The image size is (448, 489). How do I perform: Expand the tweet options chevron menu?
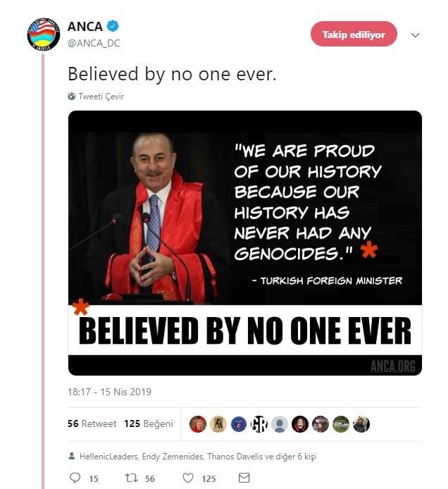click(415, 35)
